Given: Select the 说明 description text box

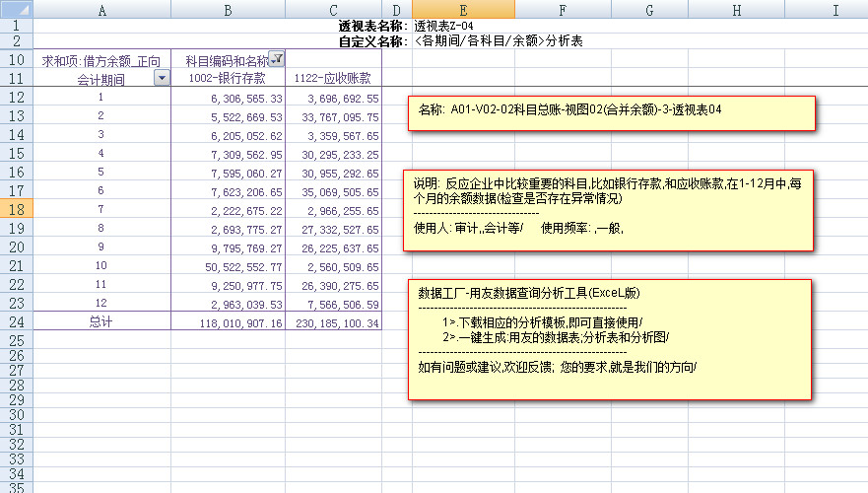Looking at the screenshot, I should tap(608, 209).
